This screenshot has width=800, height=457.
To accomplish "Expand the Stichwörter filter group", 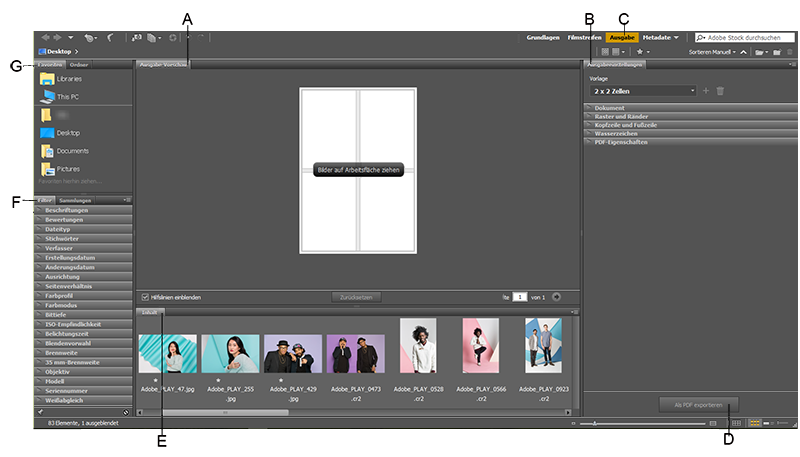I will click(x=62, y=238).
